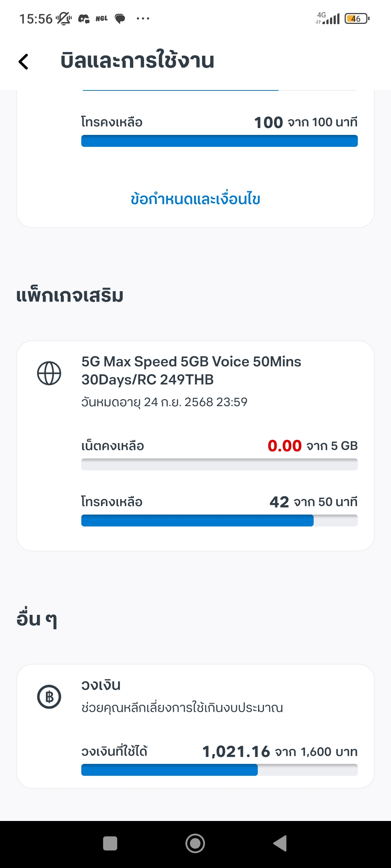Tap the NGL notification icon
The height and width of the screenshot is (868, 391).
pos(102,18)
